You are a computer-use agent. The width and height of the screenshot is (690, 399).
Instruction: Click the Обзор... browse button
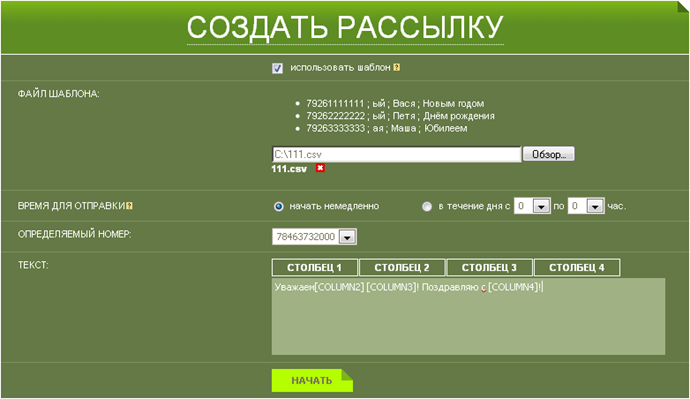[548, 154]
